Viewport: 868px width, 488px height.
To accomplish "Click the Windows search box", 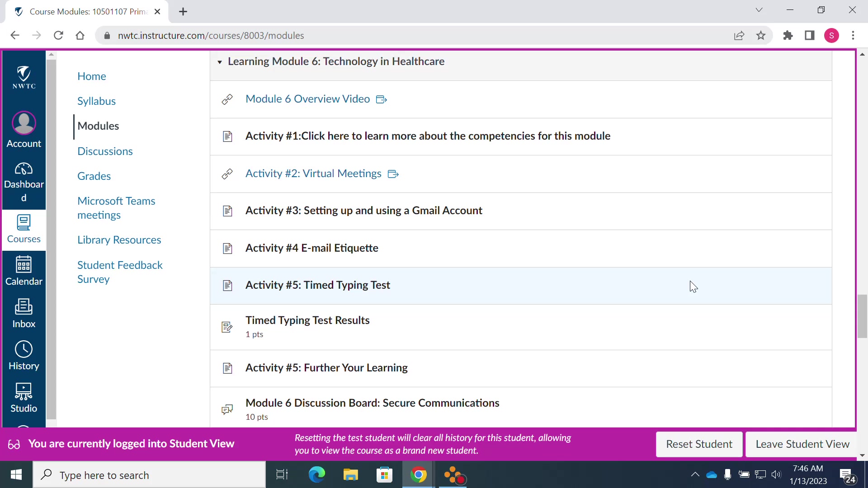I will pos(149,475).
